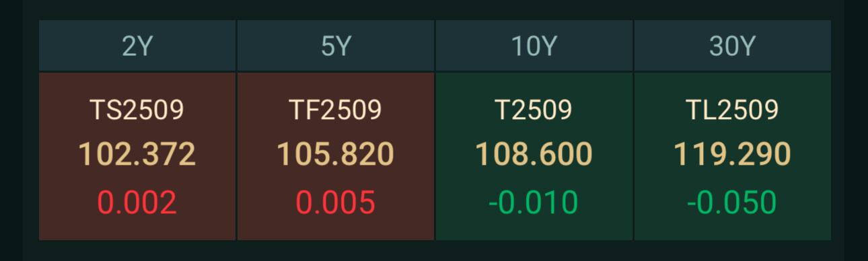Select the 119.290 price figure
The image size is (868, 261).
coord(733,155)
